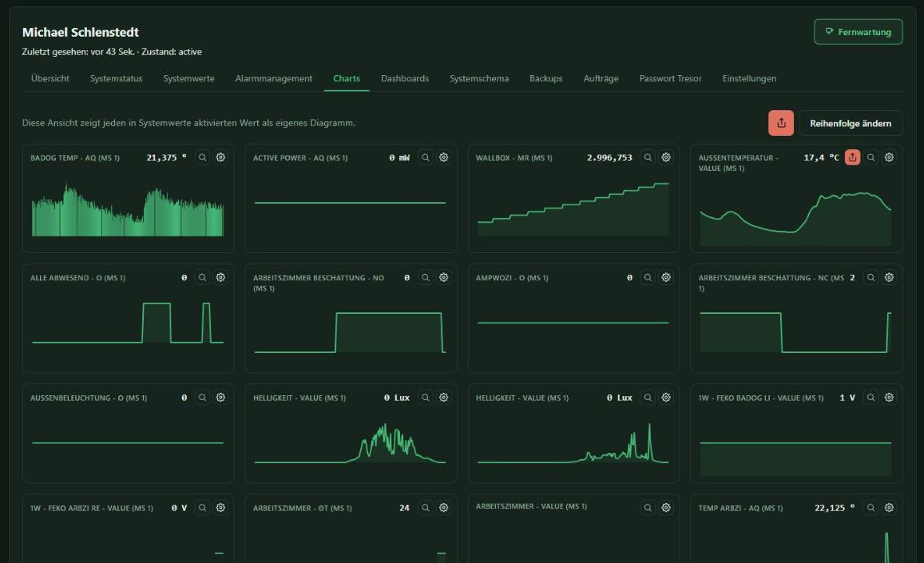Click the BADOG TEMP bar chart
924x563 pixels.
[128, 211]
